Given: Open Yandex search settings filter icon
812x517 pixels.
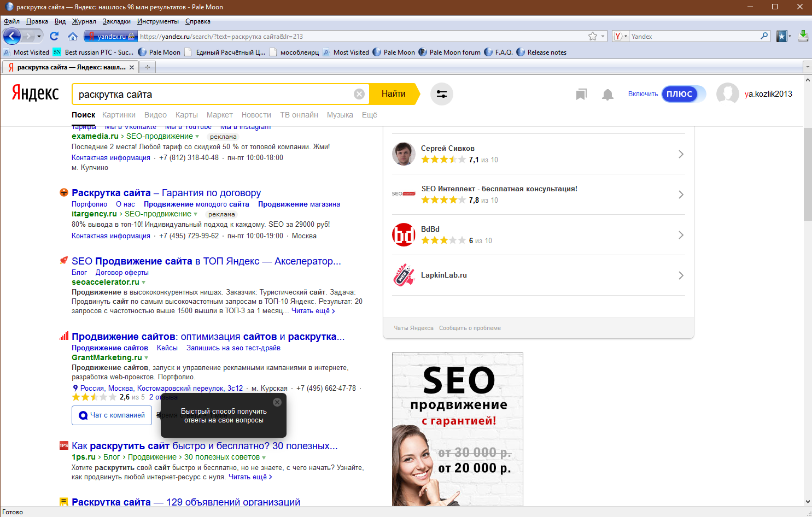Looking at the screenshot, I should click(442, 94).
